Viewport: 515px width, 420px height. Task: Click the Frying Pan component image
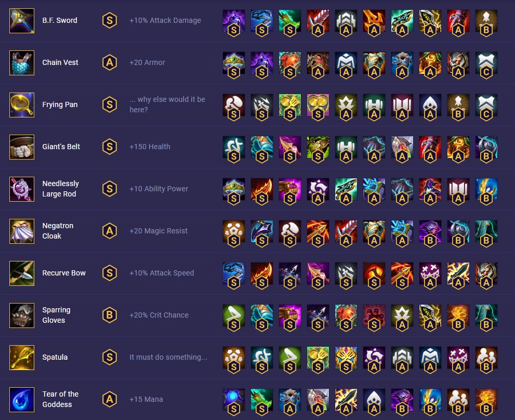[x=21, y=104]
